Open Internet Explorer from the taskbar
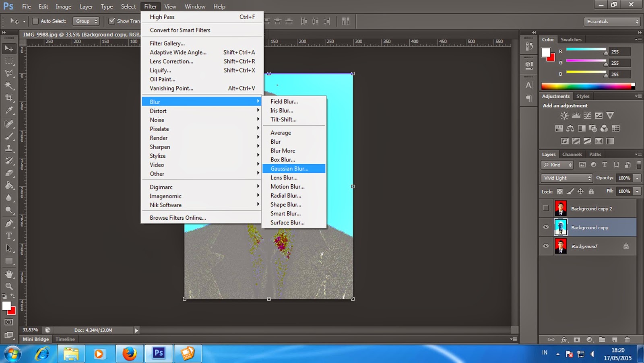This screenshot has width=644, height=363. tap(42, 354)
